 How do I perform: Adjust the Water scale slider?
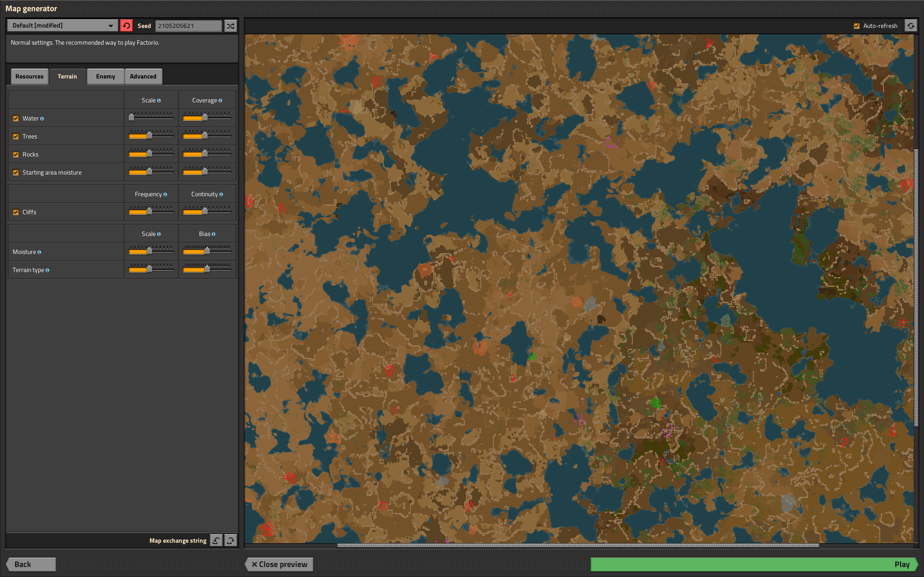pyautogui.click(x=151, y=117)
